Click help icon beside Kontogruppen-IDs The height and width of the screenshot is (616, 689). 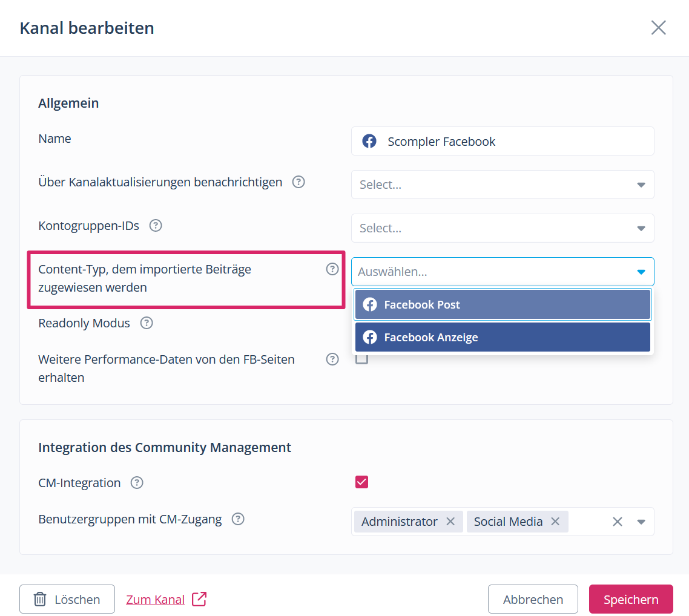click(x=156, y=226)
